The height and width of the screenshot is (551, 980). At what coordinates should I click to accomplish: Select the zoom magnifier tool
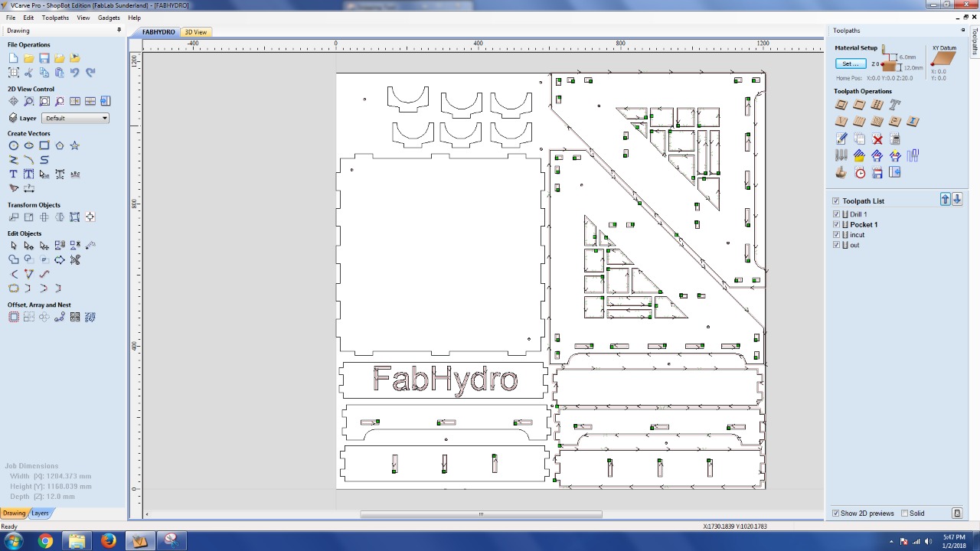[x=29, y=101]
